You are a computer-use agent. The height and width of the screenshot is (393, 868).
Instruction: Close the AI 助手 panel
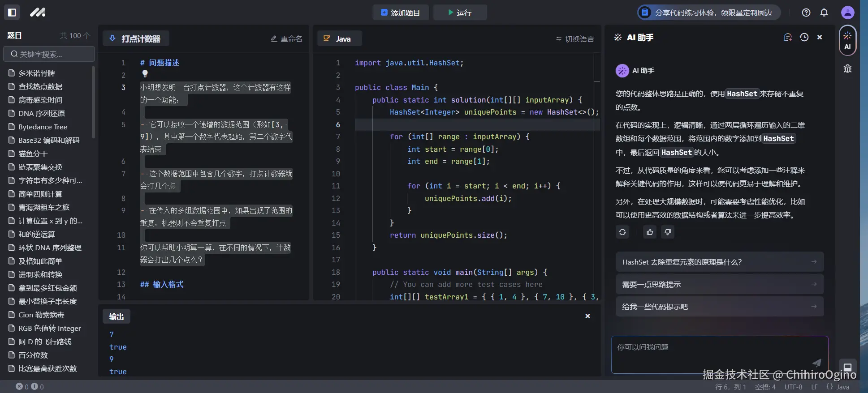tap(820, 38)
